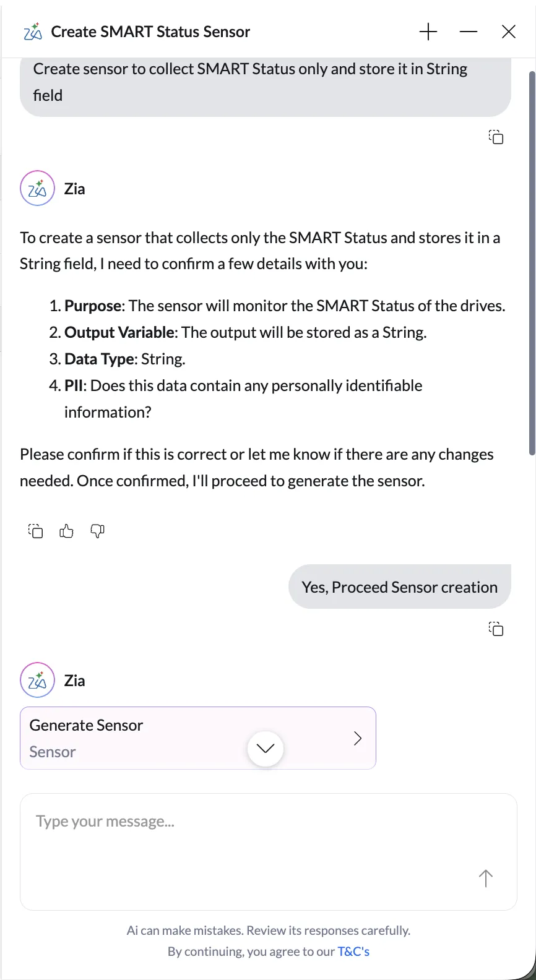Open the Generate Sensor card
536x980 pixels.
click(x=198, y=738)
